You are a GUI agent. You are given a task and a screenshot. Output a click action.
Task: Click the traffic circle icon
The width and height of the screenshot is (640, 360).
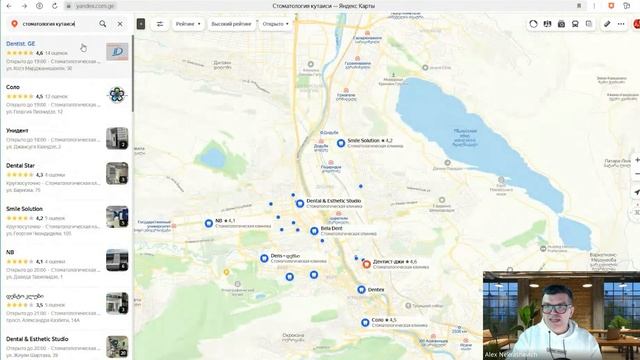click(533, 24)
